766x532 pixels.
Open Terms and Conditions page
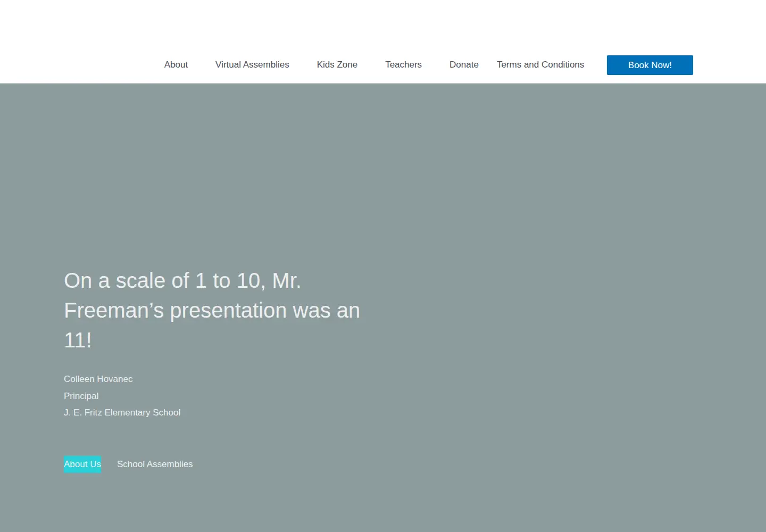click(540, 64)
